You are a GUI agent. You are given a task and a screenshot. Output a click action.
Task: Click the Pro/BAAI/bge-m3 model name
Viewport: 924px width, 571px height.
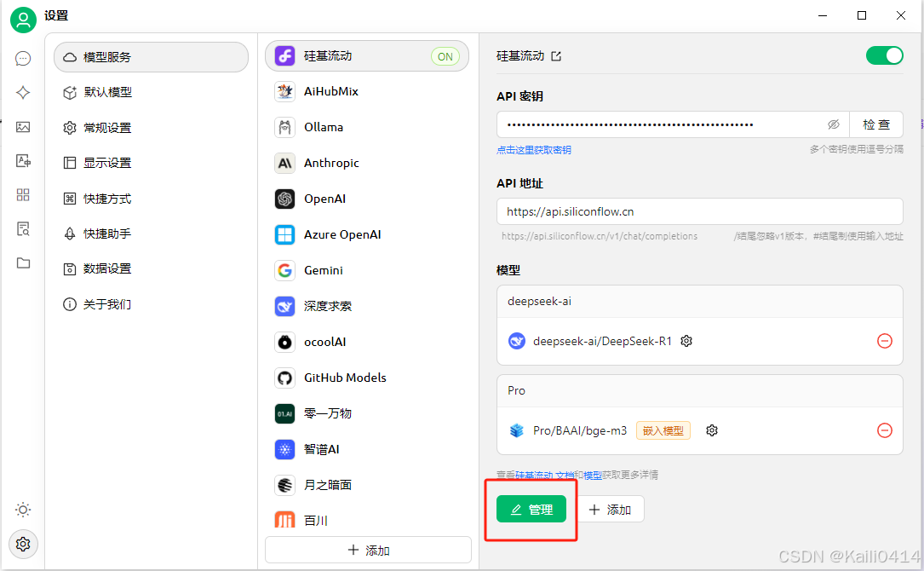tap(580, 430)
